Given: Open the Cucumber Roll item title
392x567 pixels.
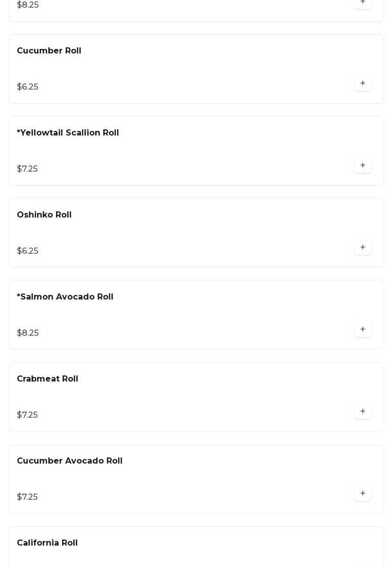Looking at the screenshot, I should pos(49,50).
